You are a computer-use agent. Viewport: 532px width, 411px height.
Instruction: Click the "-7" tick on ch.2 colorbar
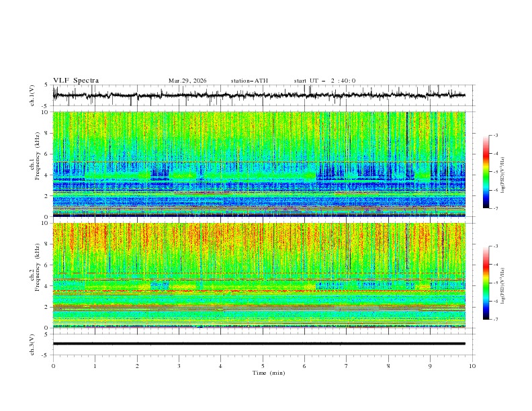(495, 320)
